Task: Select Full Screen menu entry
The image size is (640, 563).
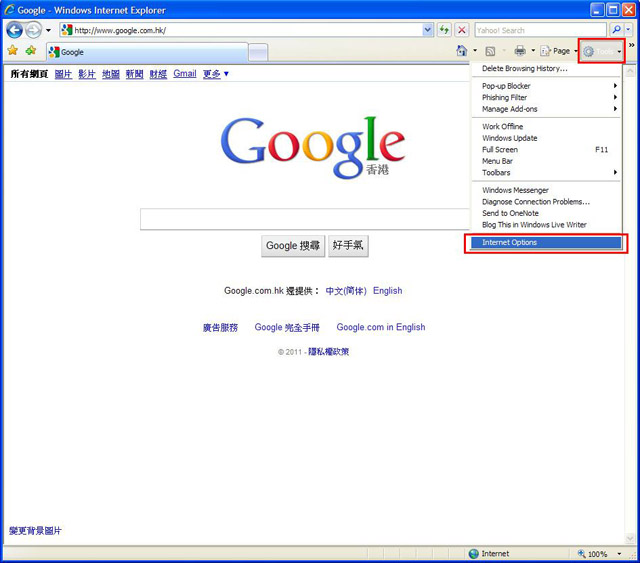Action: (x=546, y=149)
